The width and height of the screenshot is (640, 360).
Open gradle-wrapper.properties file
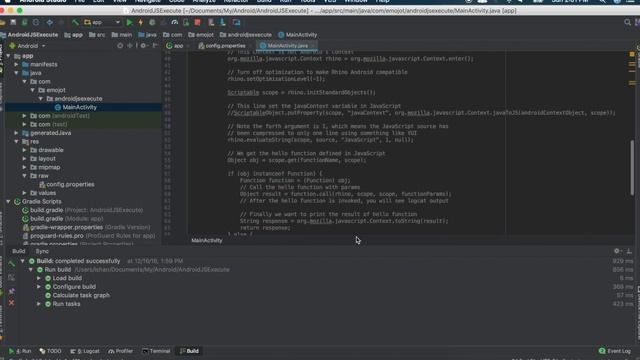[86, 227]
